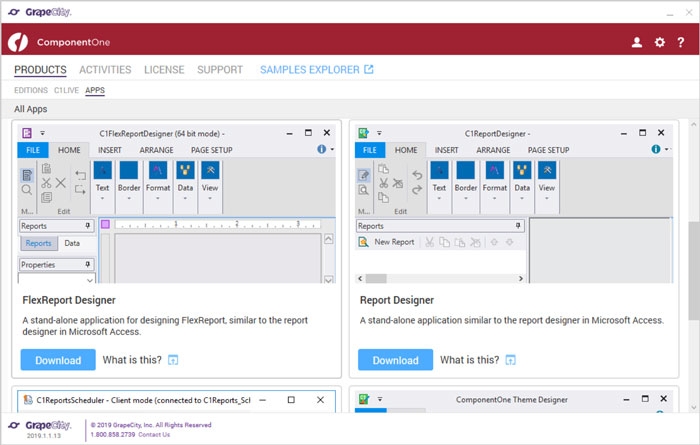
Task: Open the LICENSE tab
Action: [164, 70]
